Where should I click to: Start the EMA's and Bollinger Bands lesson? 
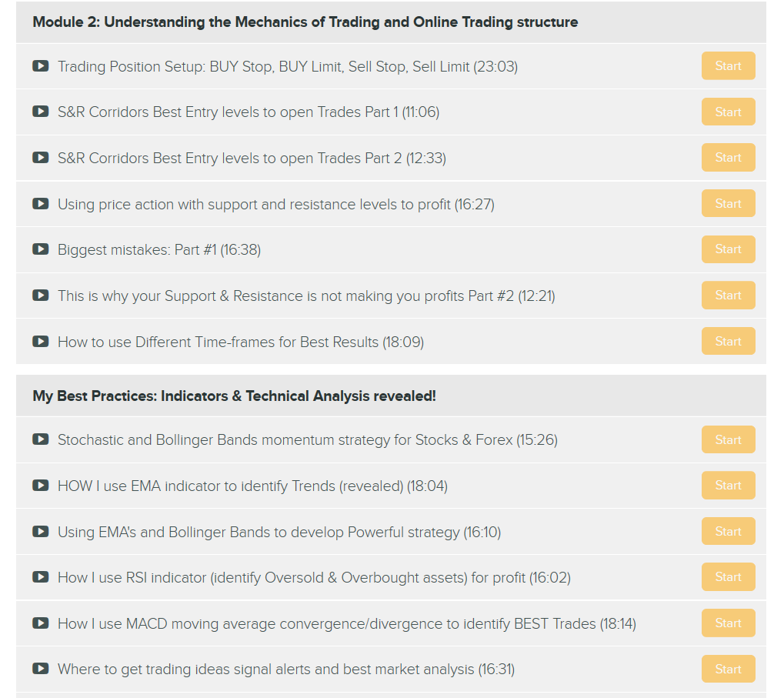(728, 531)
